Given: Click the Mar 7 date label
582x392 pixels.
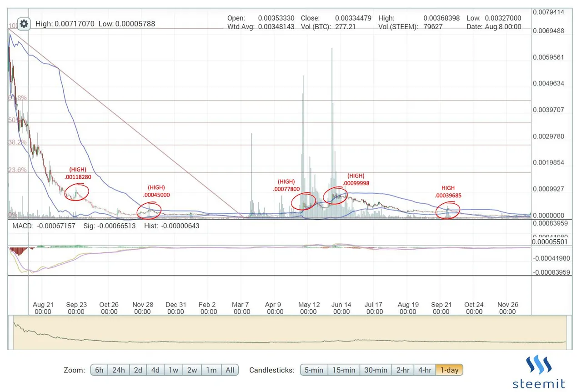Looking at the screenshot, I should pyautogui.click(x=242, y=308).
